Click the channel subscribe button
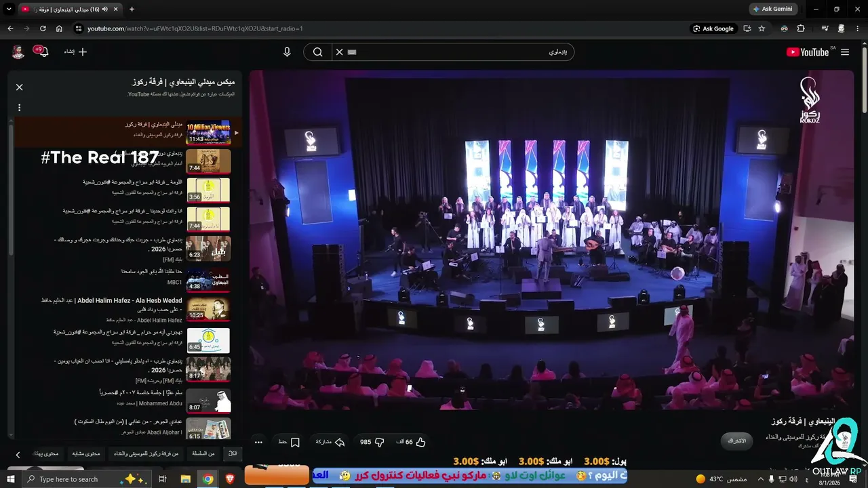This screenshot has width=868, height=488. tap(736, 441)
